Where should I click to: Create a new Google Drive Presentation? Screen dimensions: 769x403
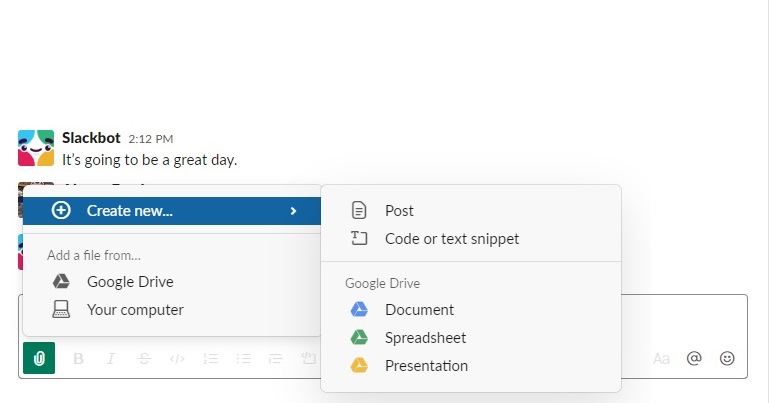click(471, 366)
